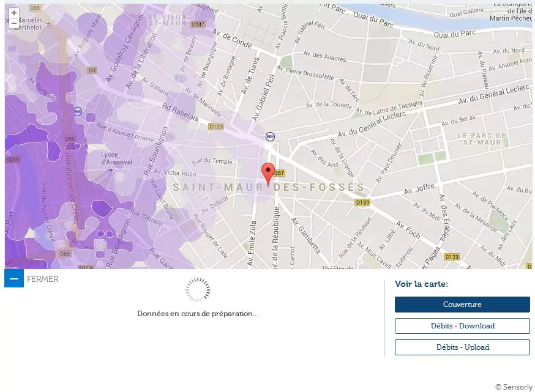Select the RER station icon near Rue d'Alsace Lorraine
Screen dimensions: 535x392
77,111
